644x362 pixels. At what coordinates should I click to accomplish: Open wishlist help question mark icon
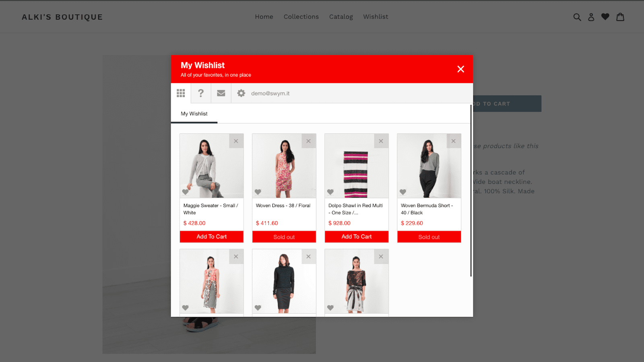(201, 93)
